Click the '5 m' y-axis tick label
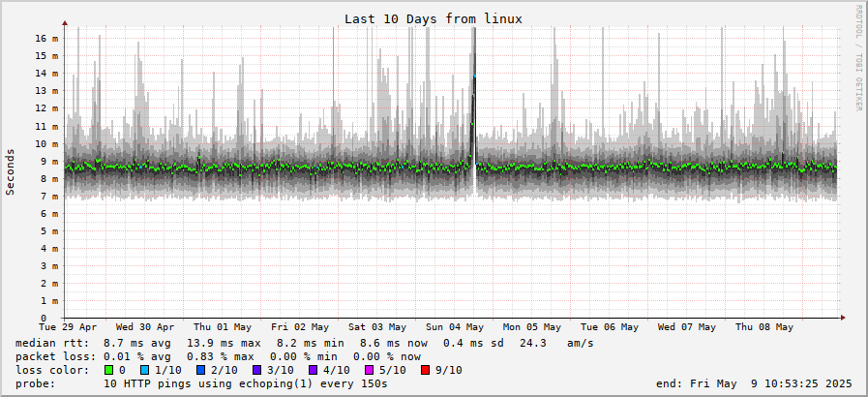This screenshot has width=868, height=397. tap(49, 230)
